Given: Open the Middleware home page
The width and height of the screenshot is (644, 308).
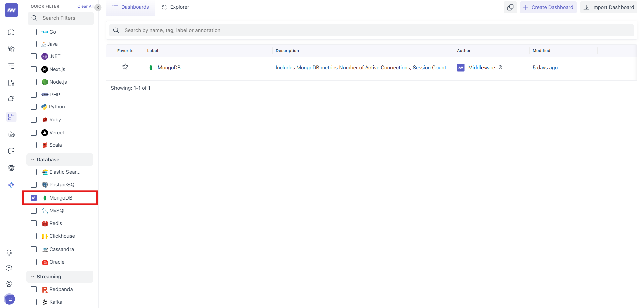Looking at the screenshot, I should (11, 10).
